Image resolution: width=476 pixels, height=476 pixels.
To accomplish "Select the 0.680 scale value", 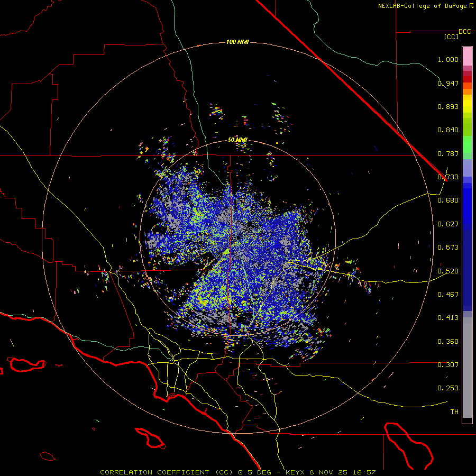I will click(x=448, y=200).
